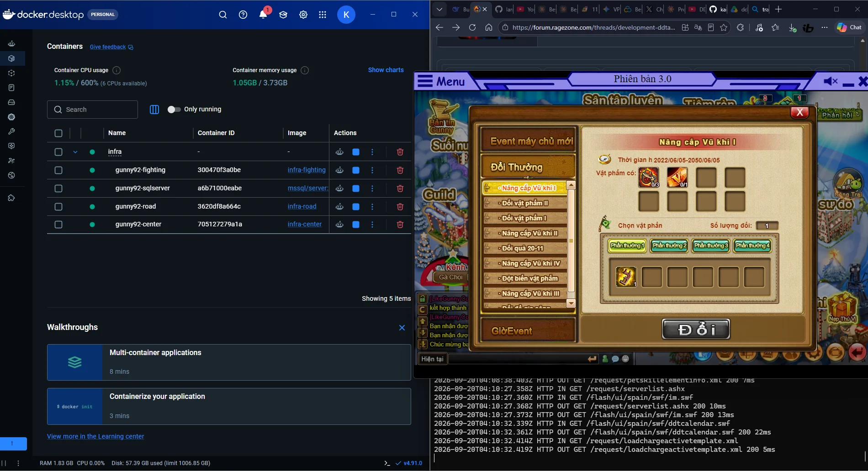Toggle the Only running switch
This screenshot has height=471, width=868.
click(x=174, y=110)
